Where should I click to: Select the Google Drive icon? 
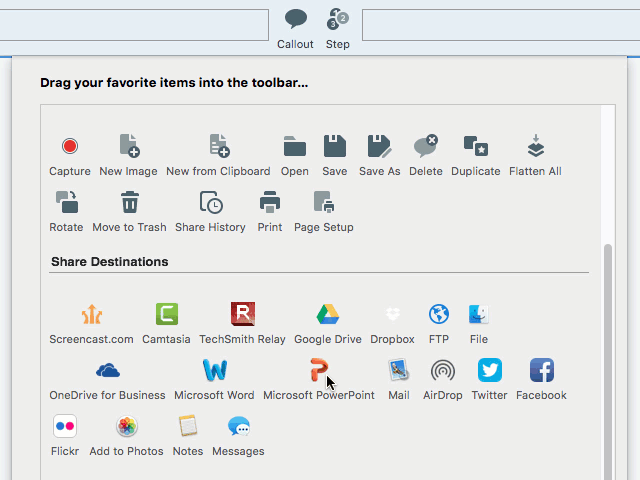click(x=328, y=314)
